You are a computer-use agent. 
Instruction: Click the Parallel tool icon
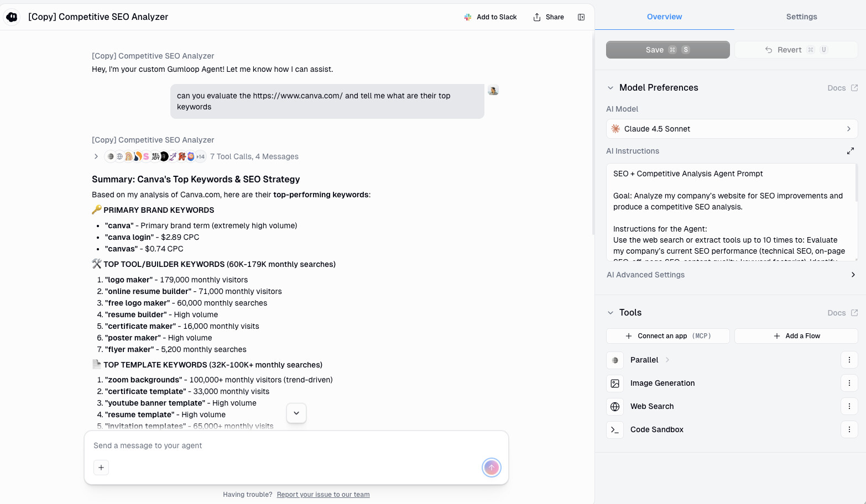point(615,360)
